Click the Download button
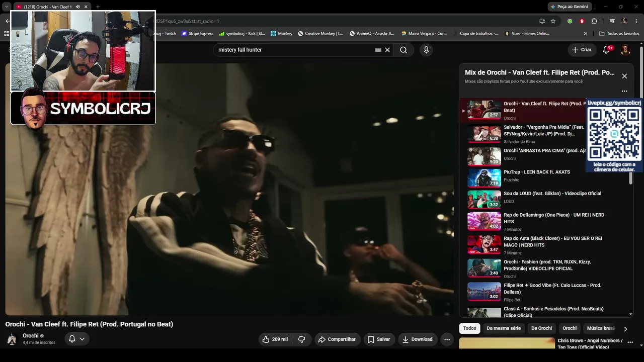The image size is (644, 362). point(418,339)
